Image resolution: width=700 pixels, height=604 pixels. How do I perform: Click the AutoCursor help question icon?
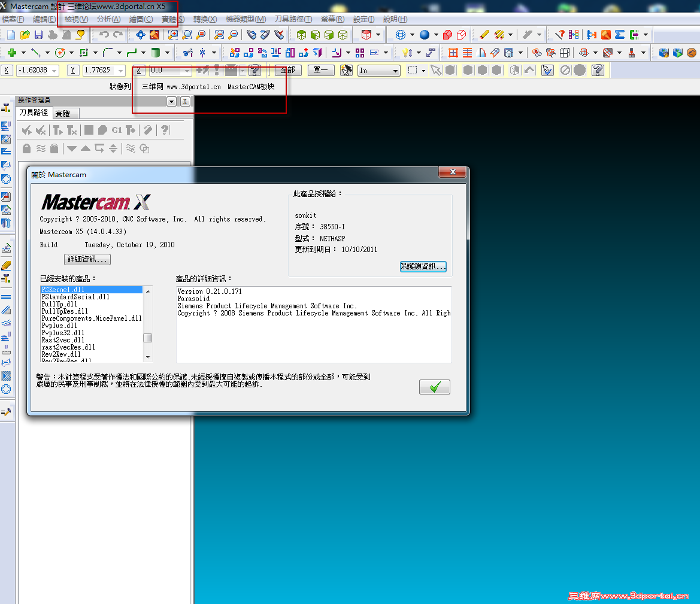(255, 70)
